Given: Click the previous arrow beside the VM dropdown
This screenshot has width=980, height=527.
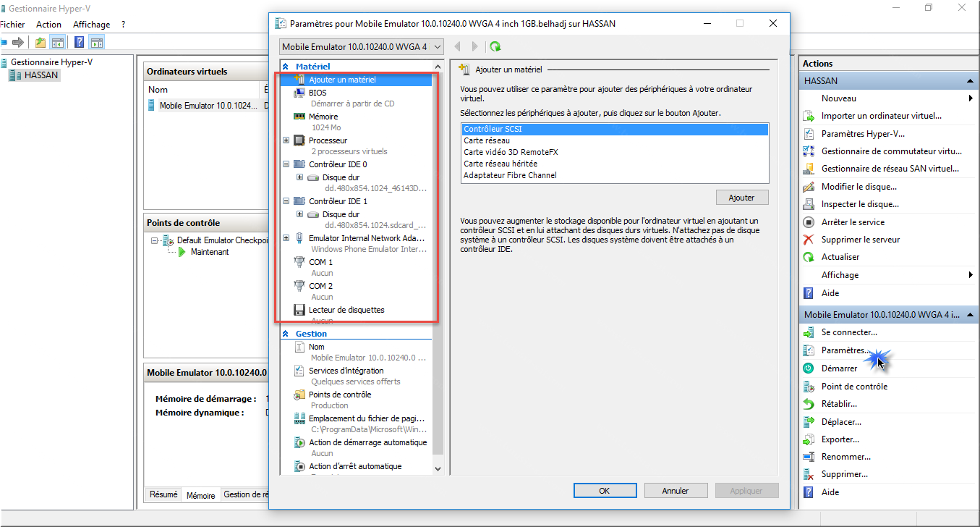Looking at the screenshot, I should 457,46.
